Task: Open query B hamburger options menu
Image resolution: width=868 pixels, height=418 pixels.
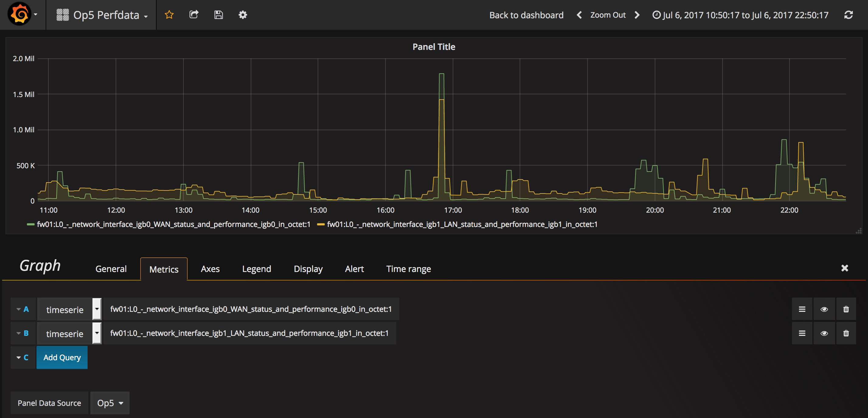Action: pos(802,333)
